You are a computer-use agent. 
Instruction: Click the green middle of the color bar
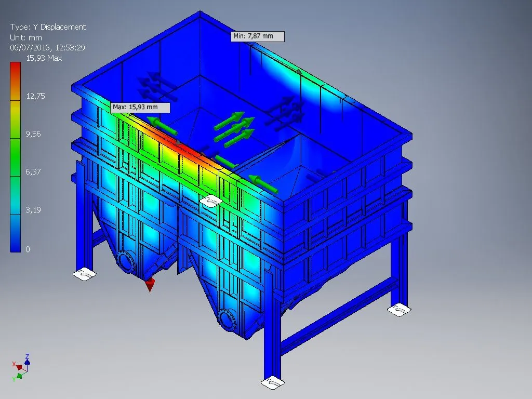(x=15, y=157)
